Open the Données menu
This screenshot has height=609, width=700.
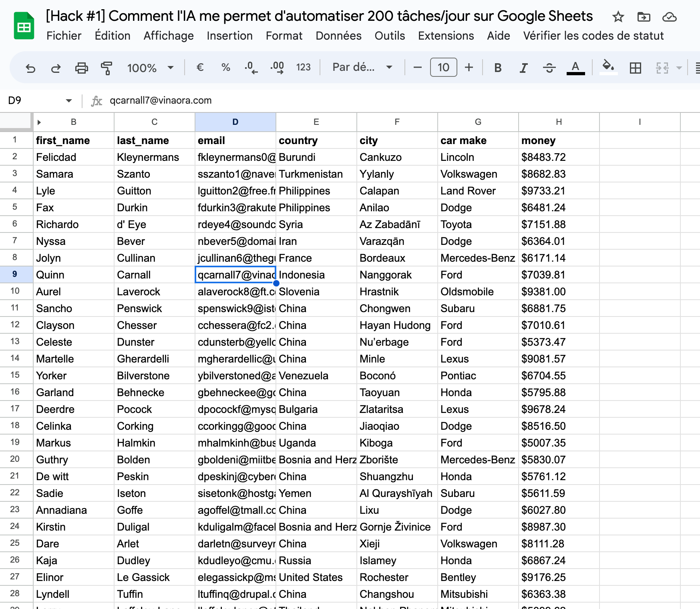point(338,36)
